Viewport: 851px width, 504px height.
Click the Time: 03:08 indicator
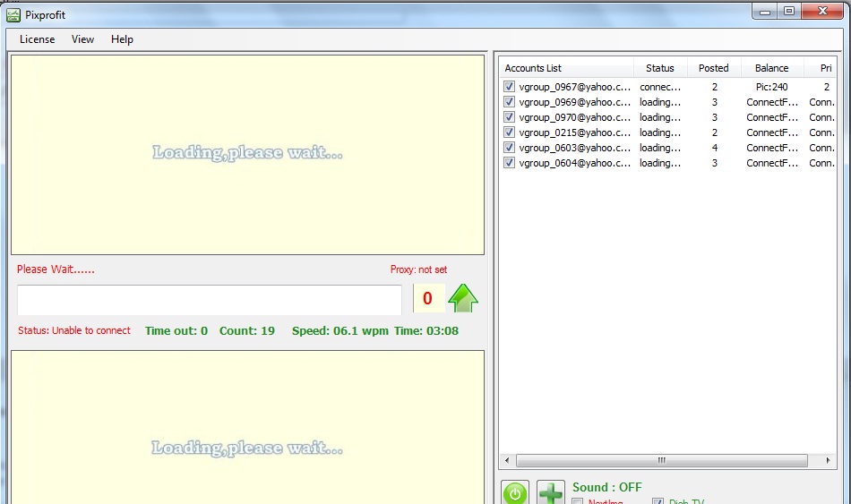click(x=426, y=331)
